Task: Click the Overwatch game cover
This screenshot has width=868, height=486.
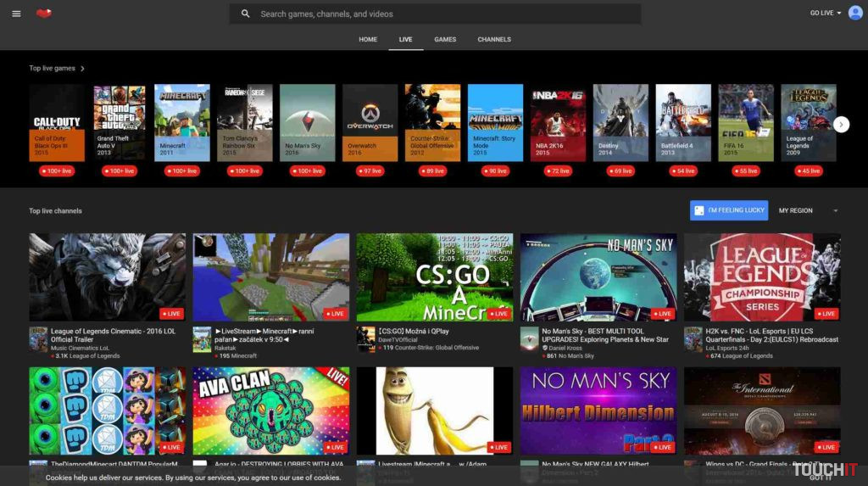Action: tap(370, 122)
